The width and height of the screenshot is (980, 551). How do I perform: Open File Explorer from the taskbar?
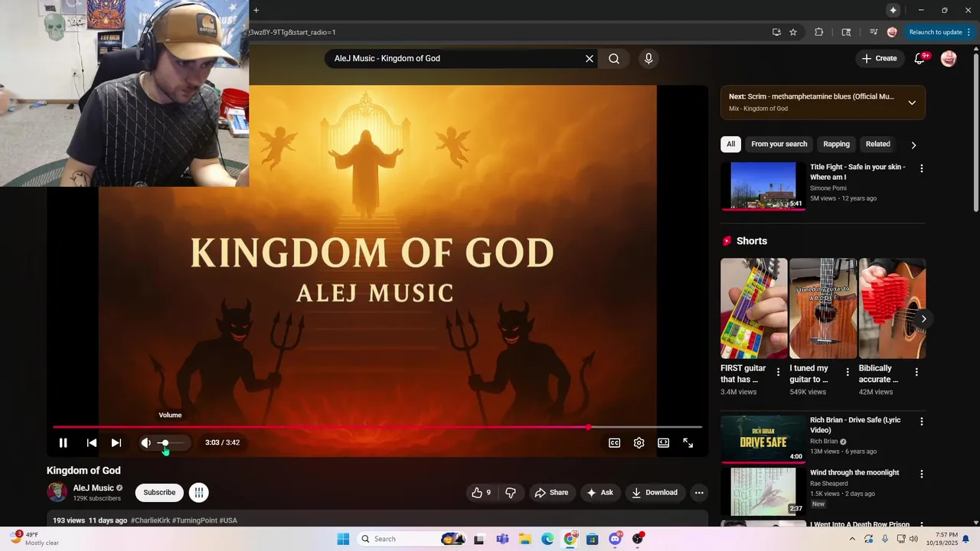[x=526, y=539]
